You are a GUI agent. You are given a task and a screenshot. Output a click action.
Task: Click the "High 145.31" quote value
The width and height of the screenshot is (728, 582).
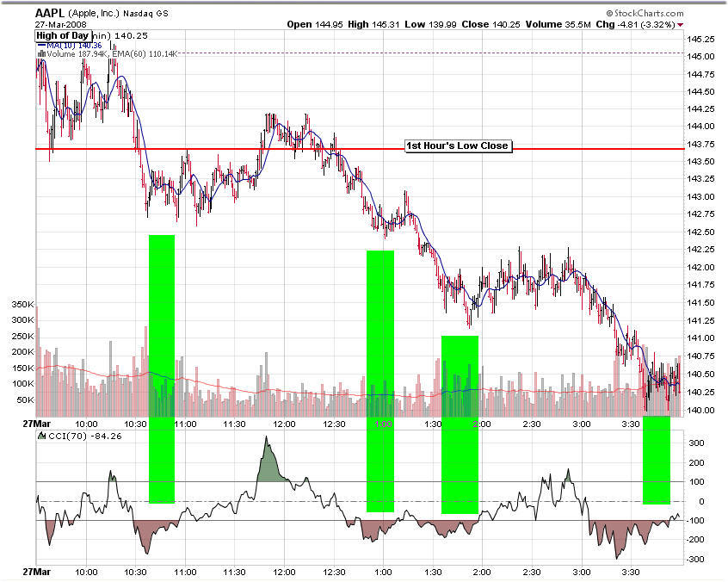coord(373,25)
